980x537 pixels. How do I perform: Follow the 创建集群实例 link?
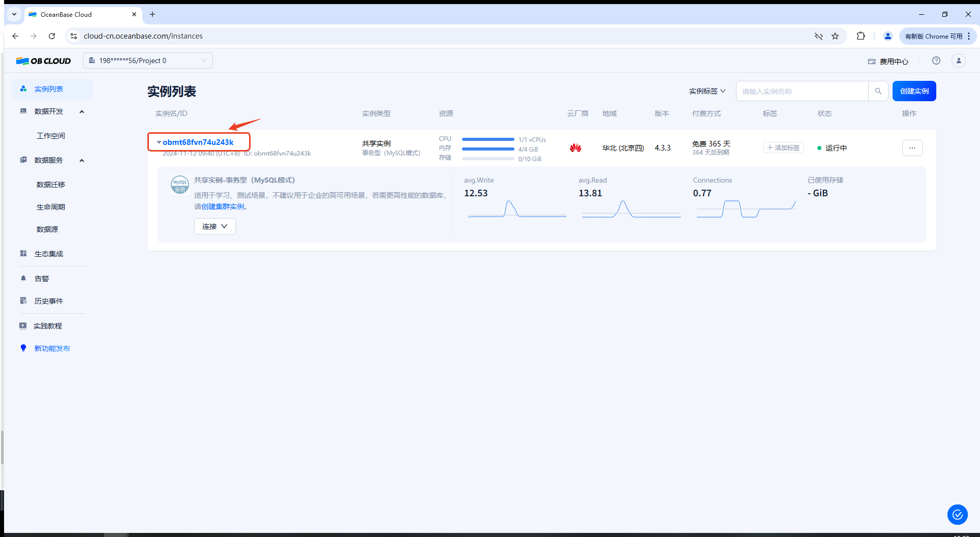[223, 206]
